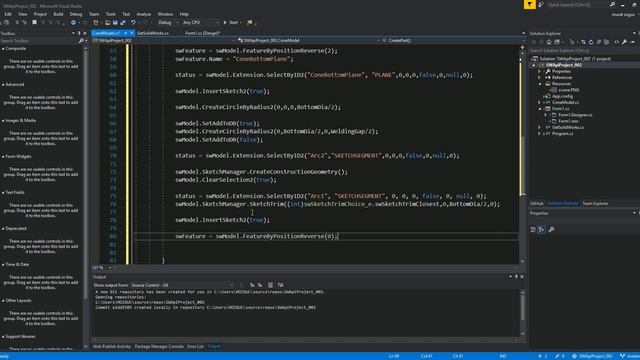Select ccone.PNG in Solution Explorer

click(x=568, y=90)
